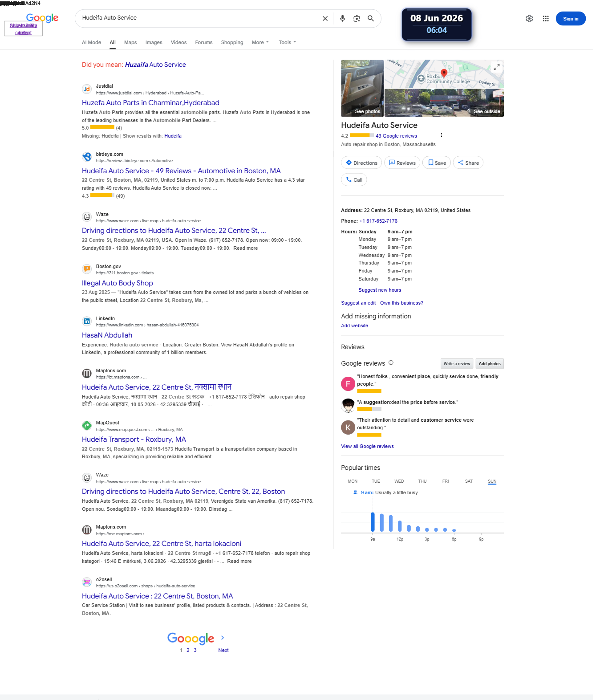Expand the map with the fullscreen arrows icon

pyautogui.click(x=497, y=67)
